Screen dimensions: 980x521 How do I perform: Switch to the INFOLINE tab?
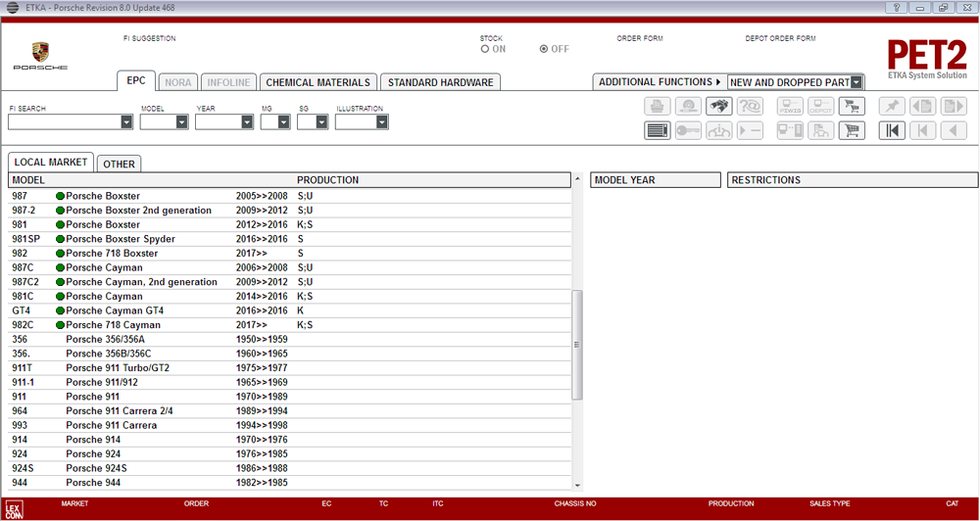pos(228,82)
